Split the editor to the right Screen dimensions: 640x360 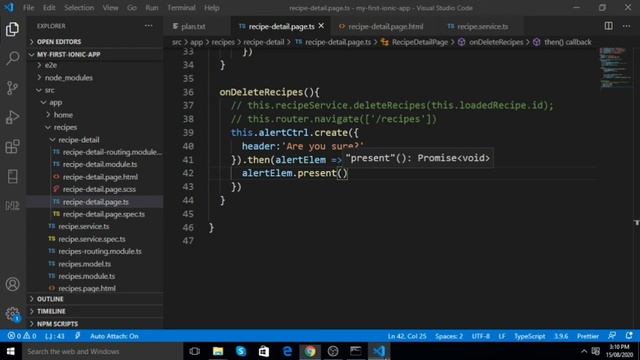(x=609, y=26)
